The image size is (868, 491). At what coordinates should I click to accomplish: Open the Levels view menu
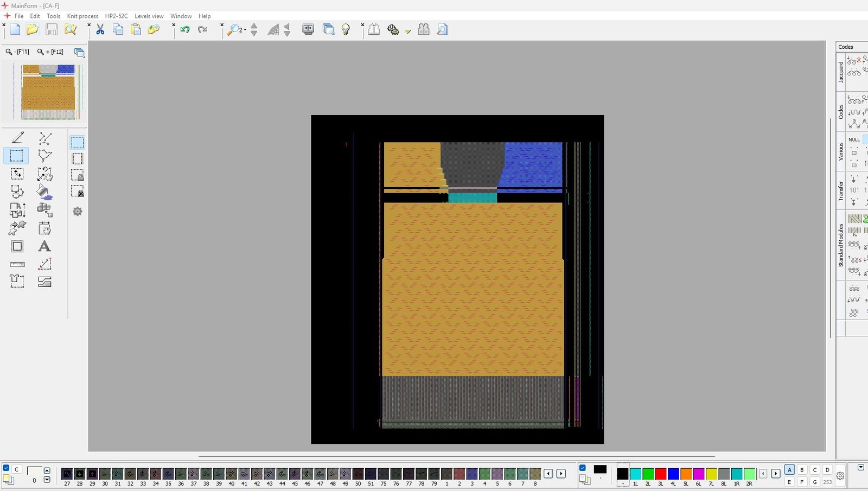149,16
